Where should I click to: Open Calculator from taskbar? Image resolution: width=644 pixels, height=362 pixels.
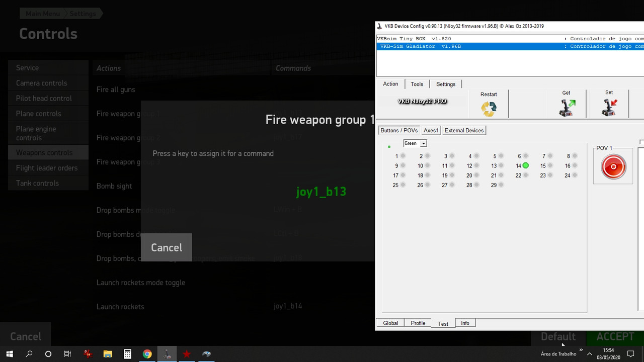pyautogui.click(x=127, y=354)
